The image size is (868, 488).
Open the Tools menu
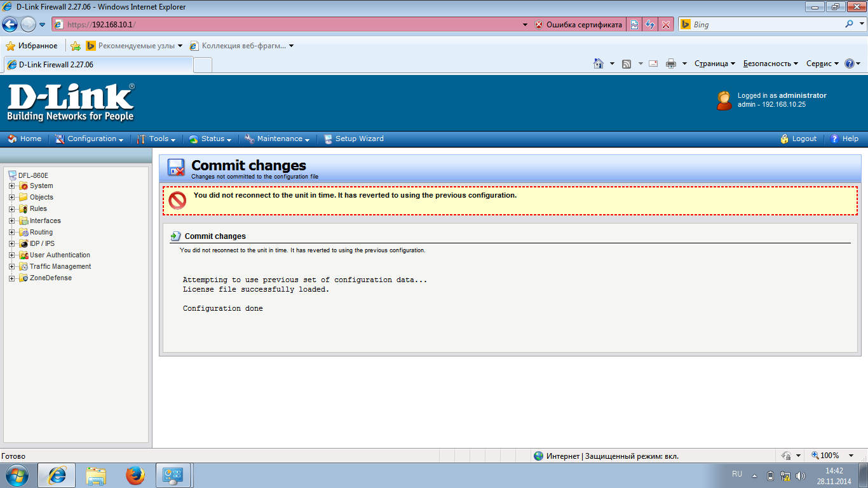coord(157,139)
